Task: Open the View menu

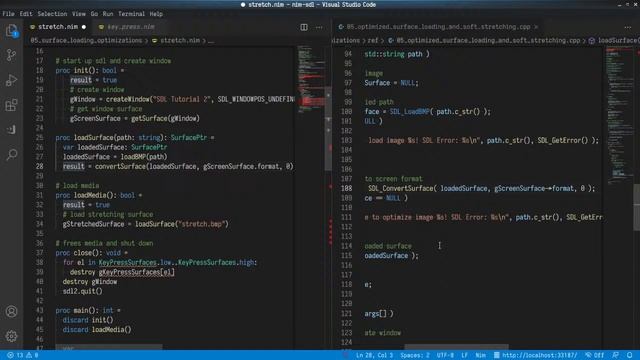Action: point(79,14)
